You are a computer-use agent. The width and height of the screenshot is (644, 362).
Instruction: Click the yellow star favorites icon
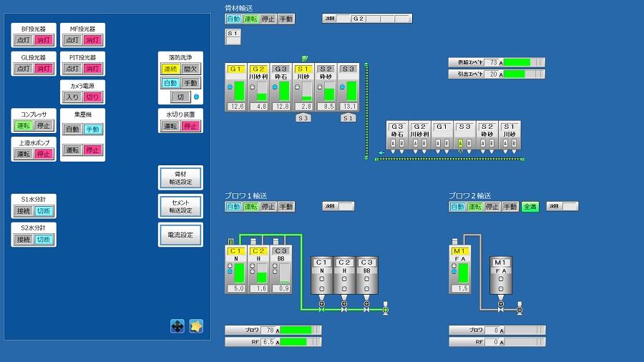(x=196, y=326)
